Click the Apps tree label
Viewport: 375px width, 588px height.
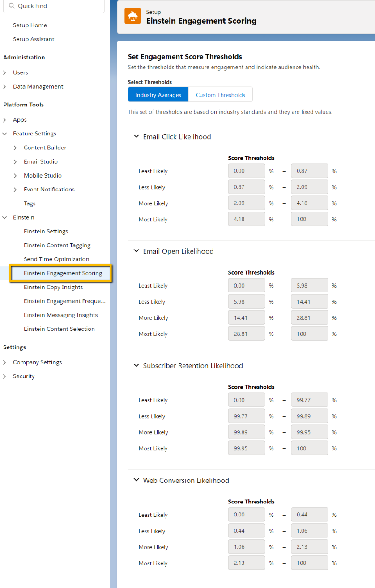click(x=20, y=120)
